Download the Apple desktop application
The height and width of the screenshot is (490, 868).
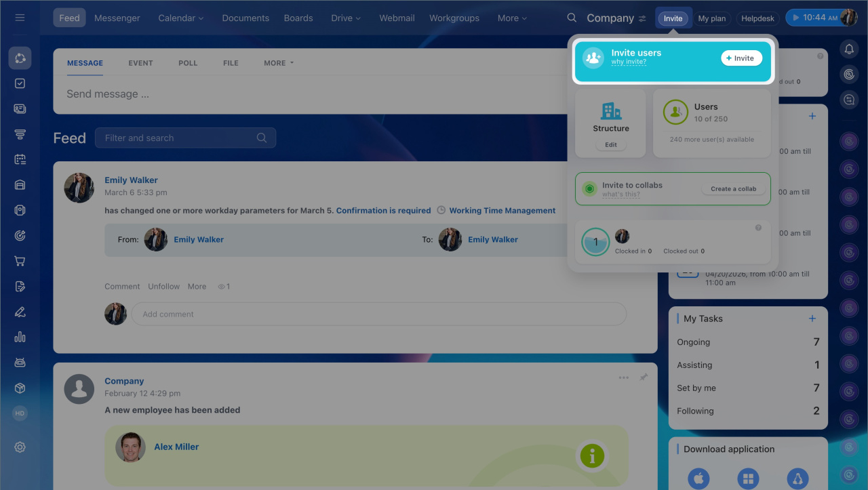(x=698, y=478)
